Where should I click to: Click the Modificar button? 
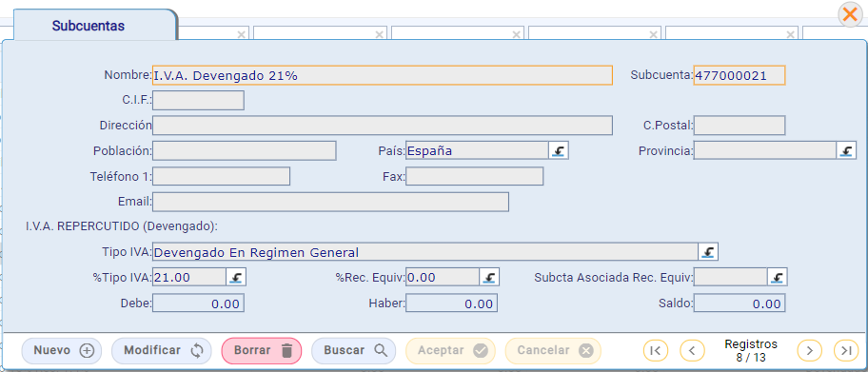click(162, 350)
